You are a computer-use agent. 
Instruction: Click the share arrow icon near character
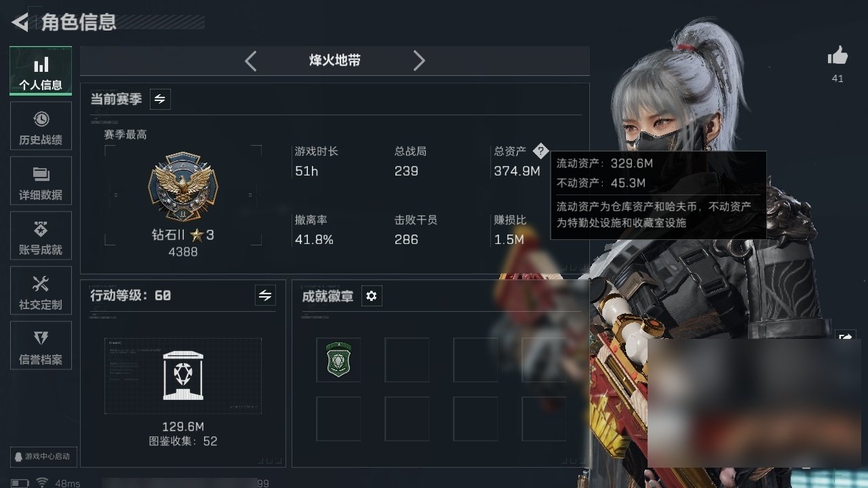click(846, 337)
